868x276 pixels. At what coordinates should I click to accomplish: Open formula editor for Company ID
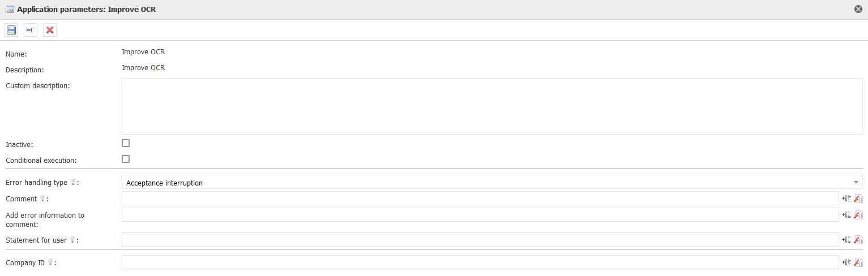(858, 262)
